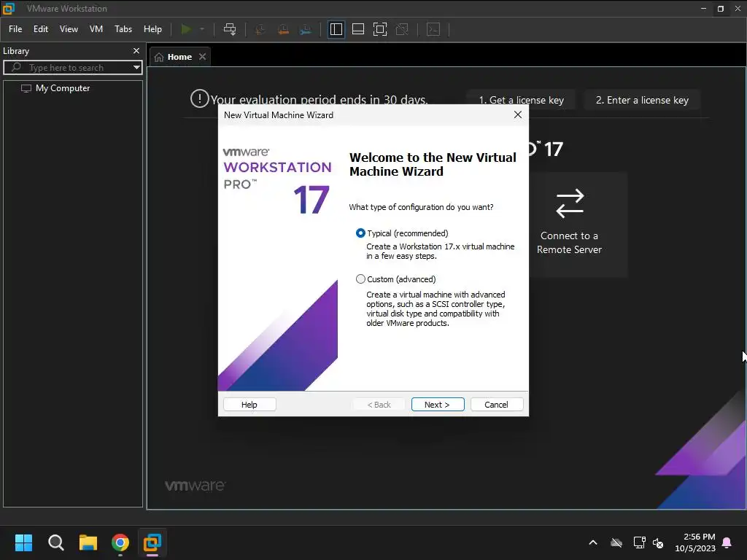The image size is (747, 560).
Task: Click the Enter Full Screen icon
Action: pyautogui.click(x=379, y=29)
